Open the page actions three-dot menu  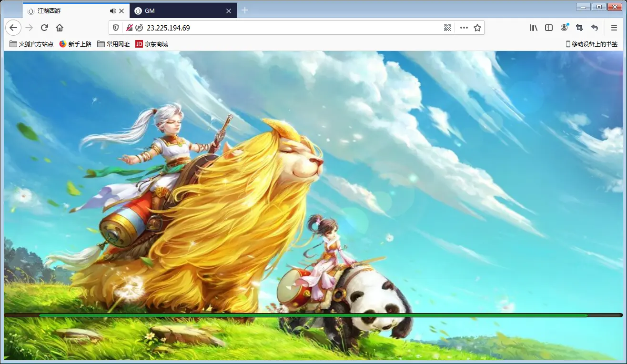[x=464, y=28]
